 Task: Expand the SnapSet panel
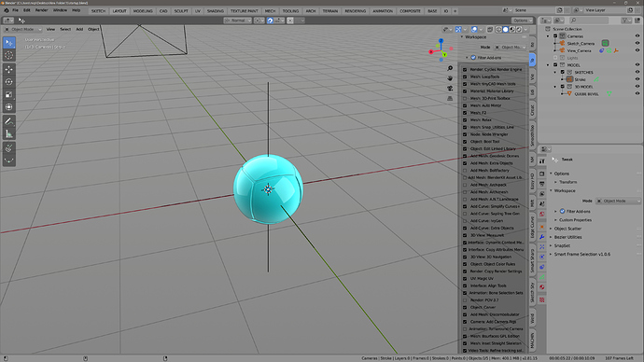point(562,246)
